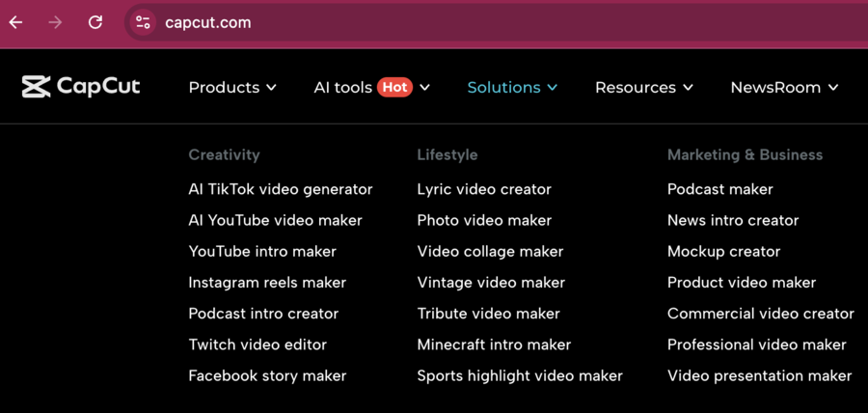Open the AI tools dropdown
The width and height of the screenshot is (868, 413).
[x=342, y=87]
